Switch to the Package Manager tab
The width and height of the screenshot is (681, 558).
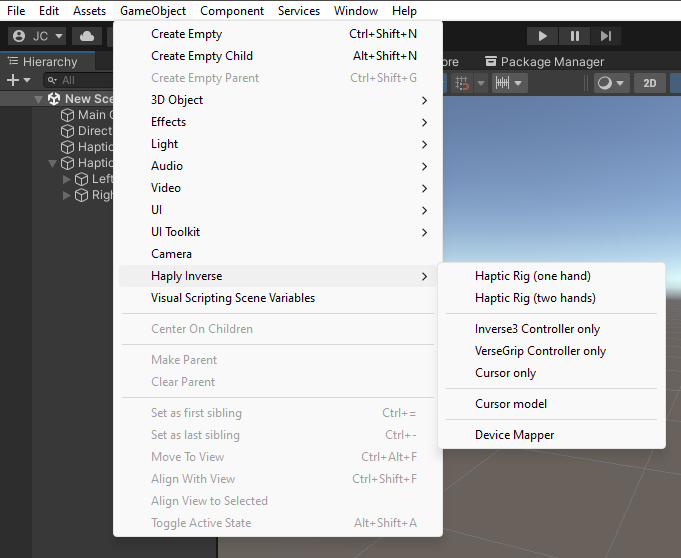pyautogui.click(x=545, y=62)
